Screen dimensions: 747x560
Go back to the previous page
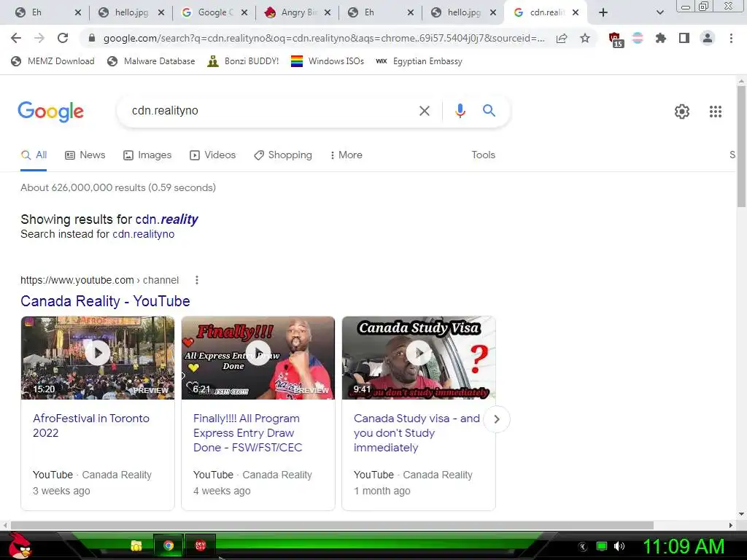tap(16, 38)
